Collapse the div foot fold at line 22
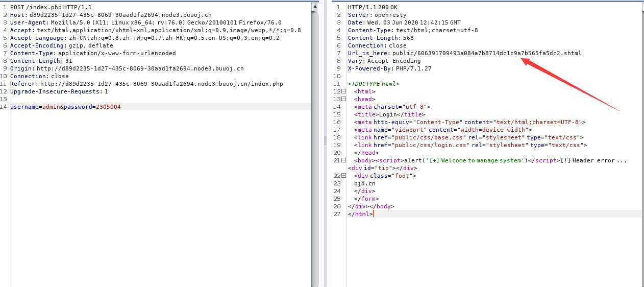The width and height of the screenshot is (644, 287). pos(344,176)
